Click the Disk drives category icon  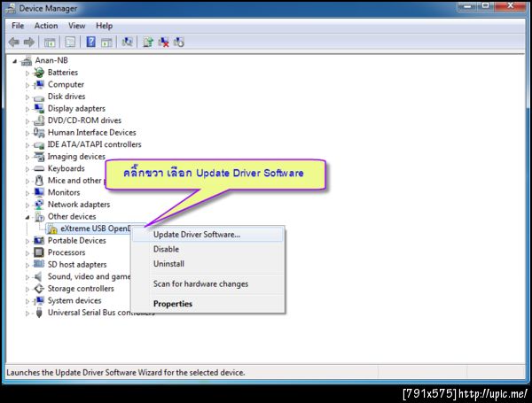tap(39, 97)
